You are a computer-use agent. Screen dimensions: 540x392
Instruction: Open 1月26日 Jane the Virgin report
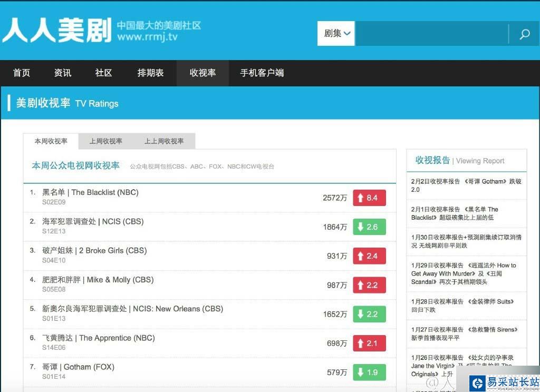pyautogui.click(x=462, y=366)
